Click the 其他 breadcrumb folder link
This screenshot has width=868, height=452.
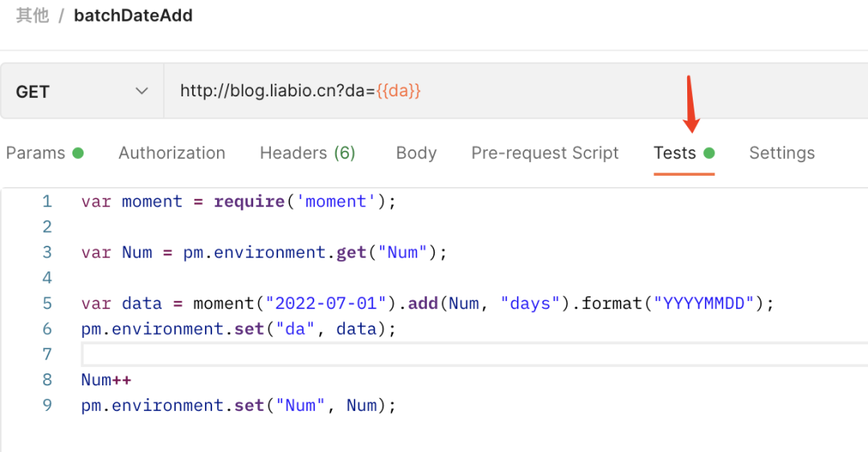click(32, 15)
